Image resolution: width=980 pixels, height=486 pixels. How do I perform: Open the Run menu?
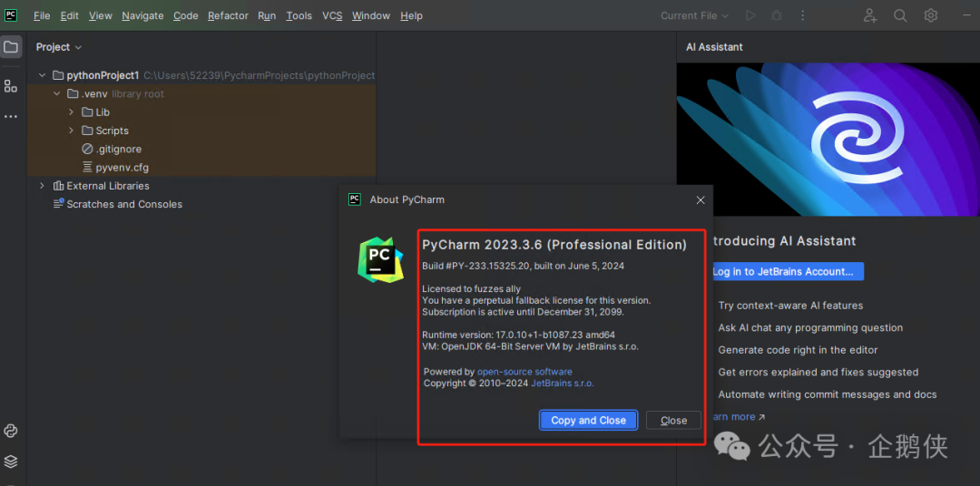coord(267,15)
